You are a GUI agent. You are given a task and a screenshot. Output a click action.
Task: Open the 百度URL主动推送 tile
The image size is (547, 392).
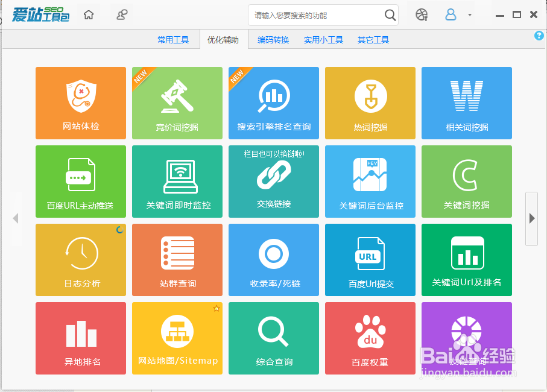click(81, 182)
